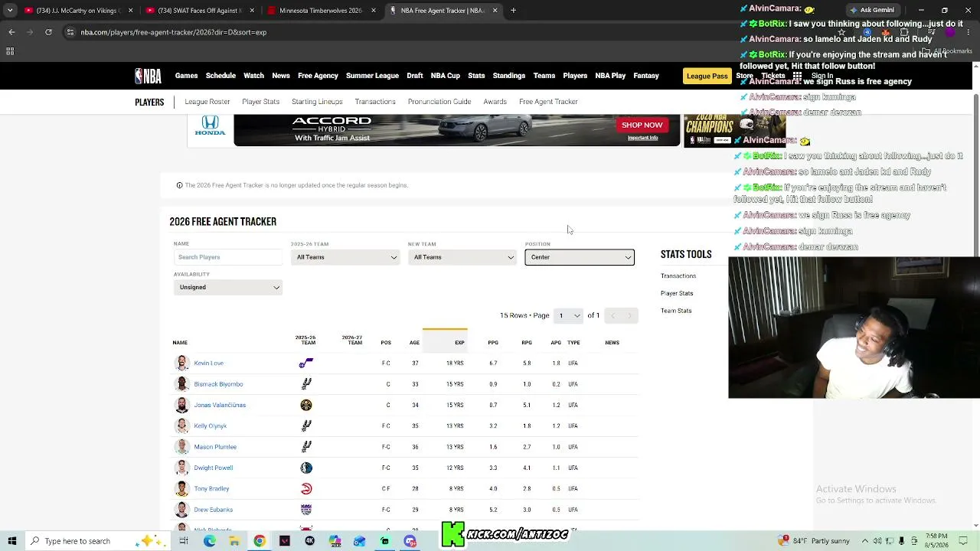The height and width of the screenshot is (551, 980).
Task: Open the page number dropdown
Action: point(569,315)
